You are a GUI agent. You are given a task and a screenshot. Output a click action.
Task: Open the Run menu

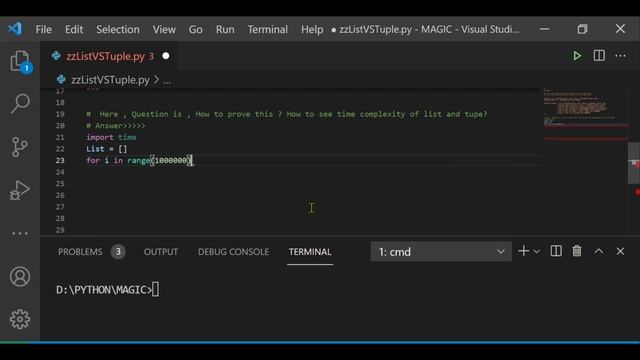tap(225, 29)
